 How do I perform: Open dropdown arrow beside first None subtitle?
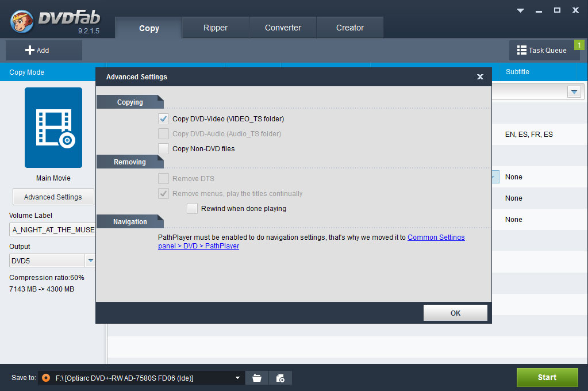tap(495, 177)
